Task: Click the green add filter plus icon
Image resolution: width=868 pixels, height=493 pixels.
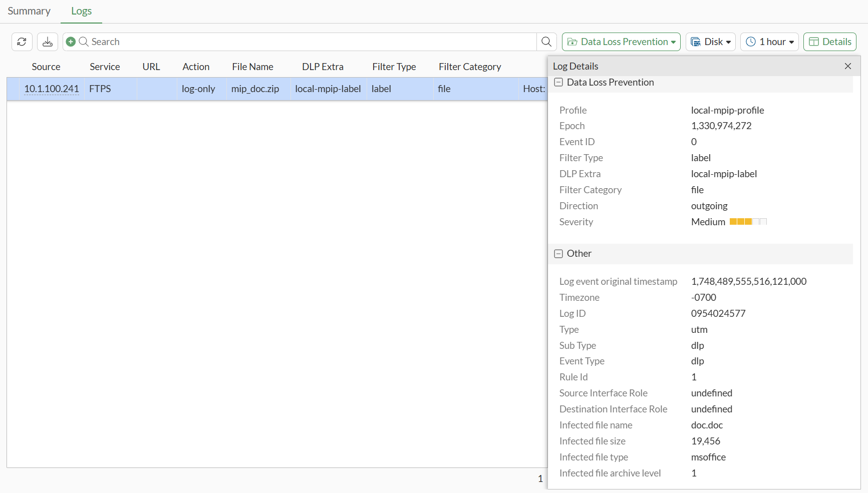Action: 71,42
